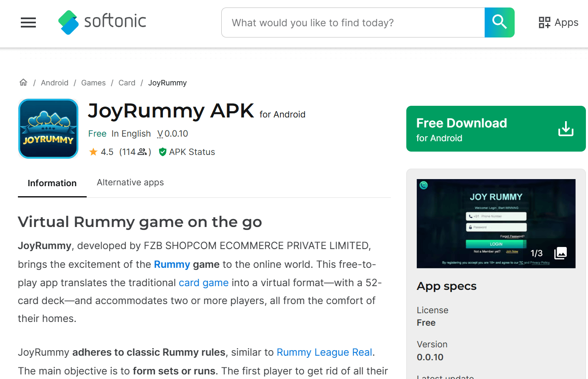Open the Apps grid icon
Viewport: 588px width, 379px height.
click(544, 22)
